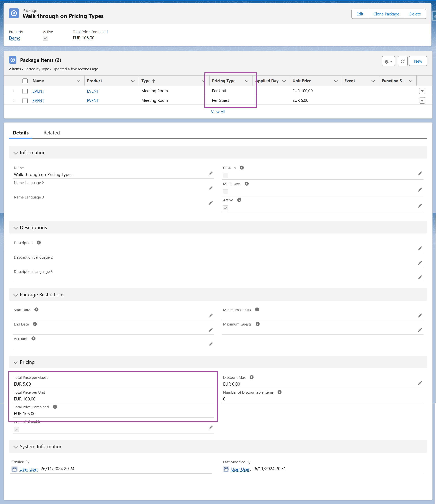Collapse the System Information section

coord(16,447)
